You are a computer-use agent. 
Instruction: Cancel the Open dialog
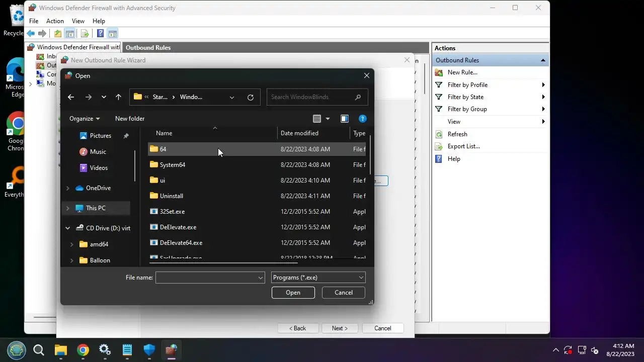coord(344,293)
